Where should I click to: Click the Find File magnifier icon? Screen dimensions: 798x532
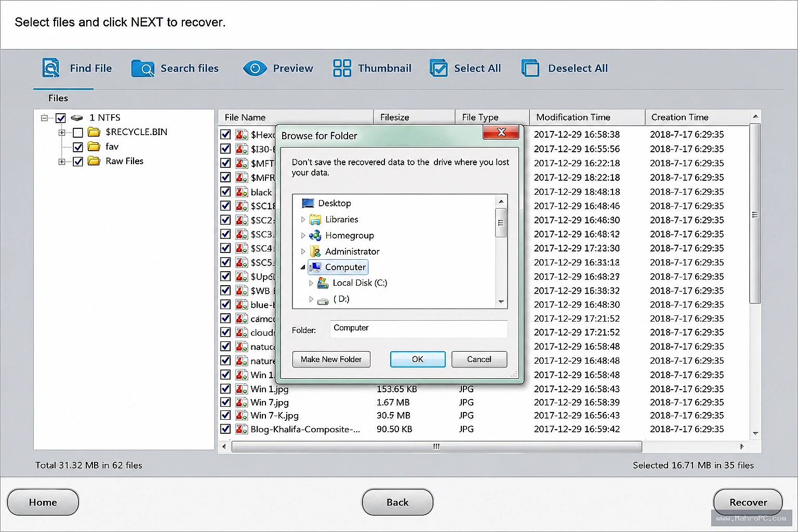pos(51,68)
